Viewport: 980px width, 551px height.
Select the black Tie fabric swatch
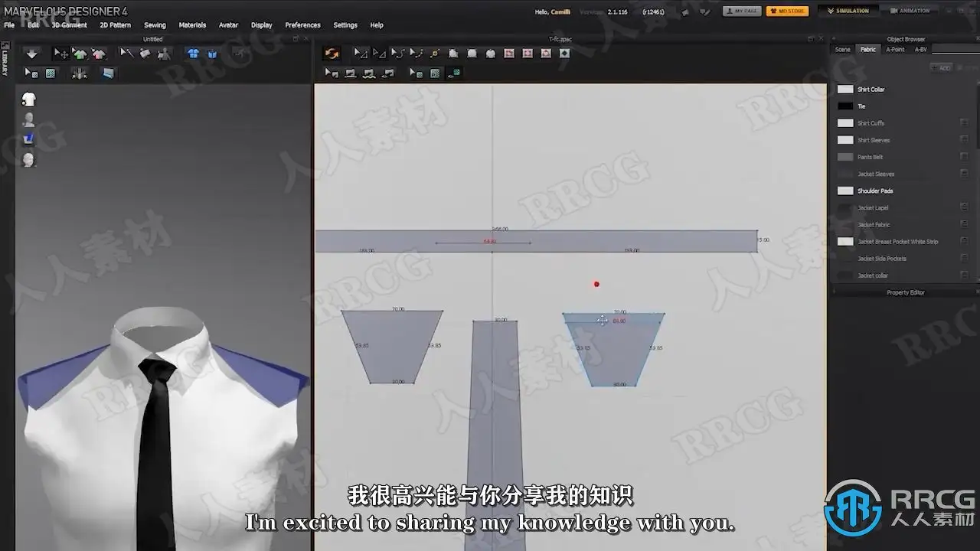click(x=845, y=106)
